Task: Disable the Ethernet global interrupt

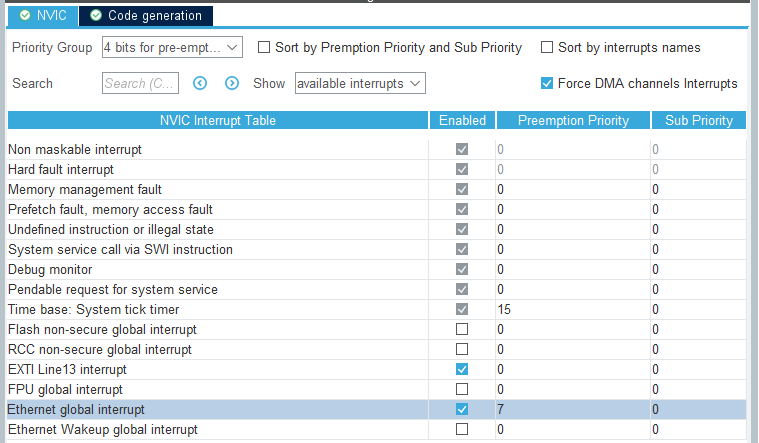Action: point(461,409)
